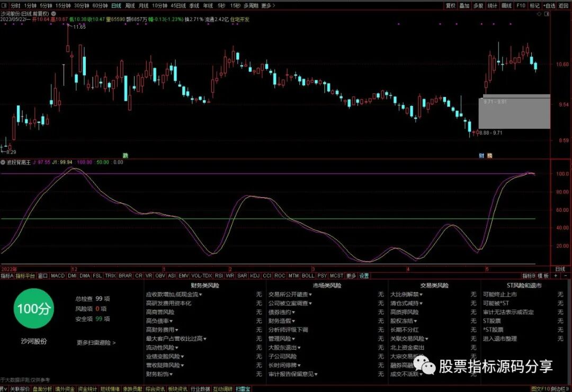Screen dimensions: 572x392
Task: Expand 应收款增加,低现金流 risk item
Action: (174, 294)
